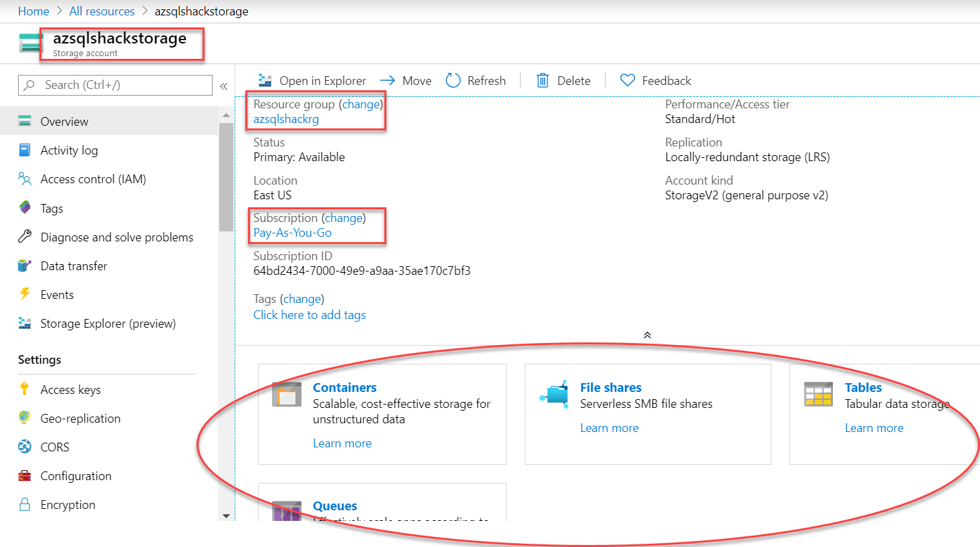
Task: Open the azsqlshackrg resource group link
Action: 286,119
